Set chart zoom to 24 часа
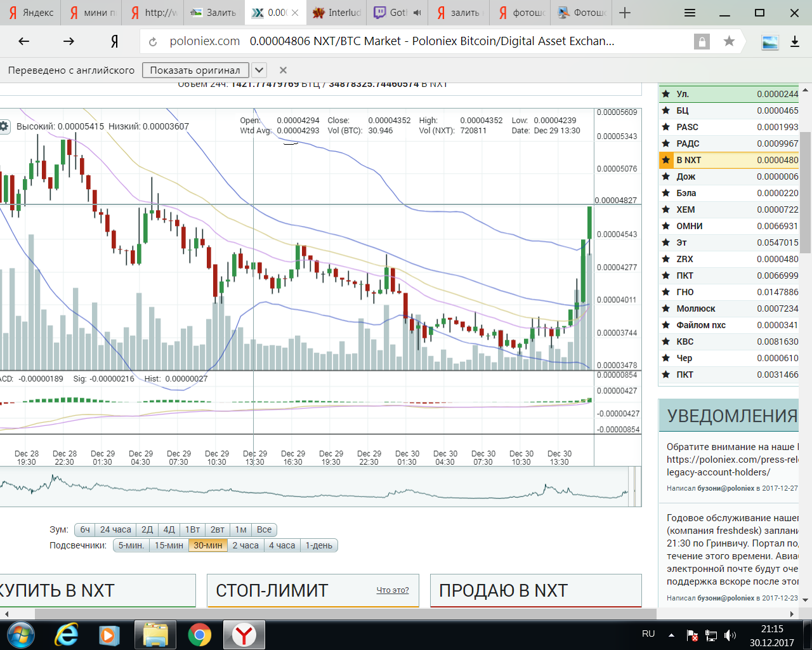The height and width of the screenshot is (650, 812). [x=115, y=529]
